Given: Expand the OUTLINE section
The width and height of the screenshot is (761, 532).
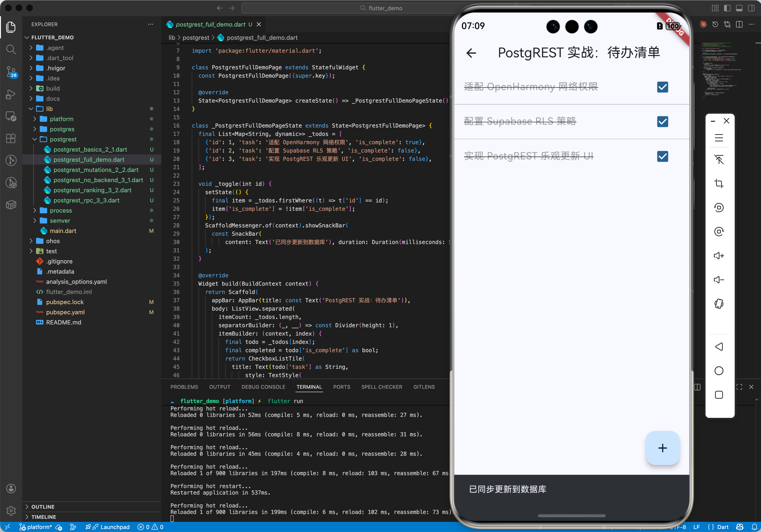Looking at the screenshot, I should [x=43, y=507].
